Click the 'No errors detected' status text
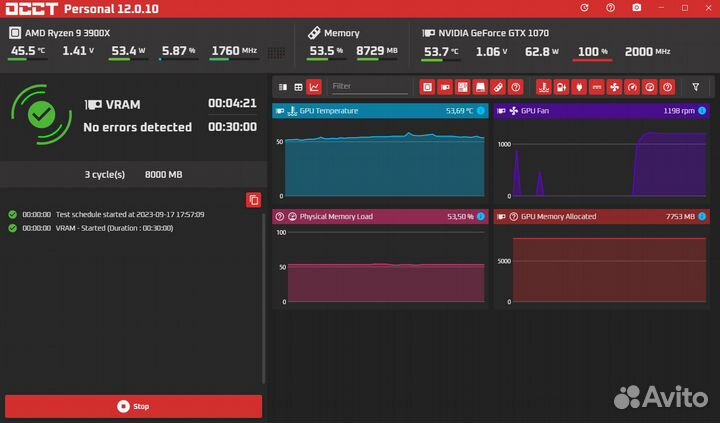 coord(138,127)
